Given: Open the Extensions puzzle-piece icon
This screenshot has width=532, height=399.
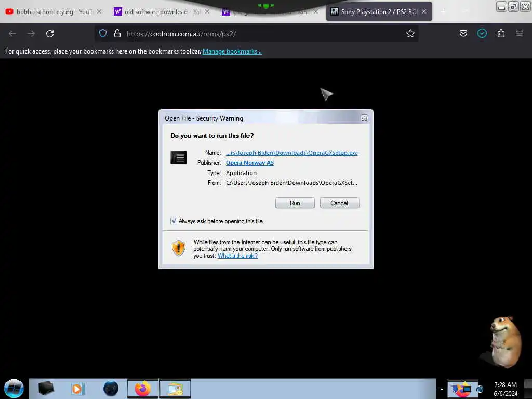Looking at the screenshot, I should tap(501, 33).
